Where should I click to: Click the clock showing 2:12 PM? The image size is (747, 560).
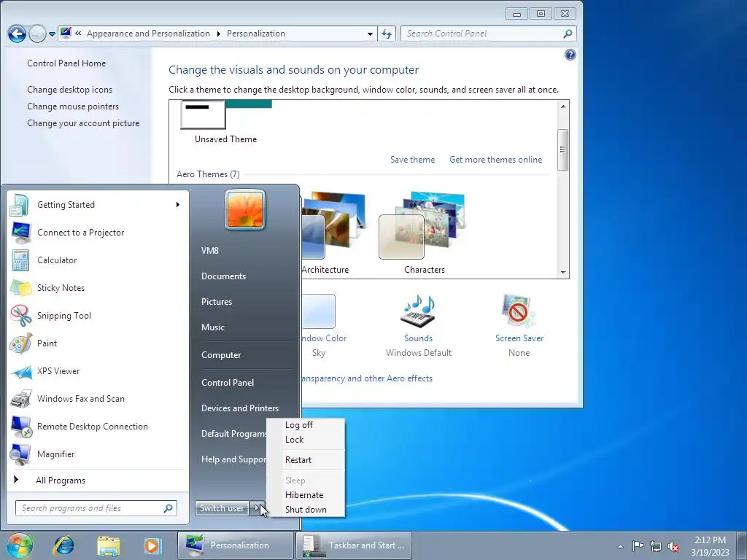coord(710,545)
